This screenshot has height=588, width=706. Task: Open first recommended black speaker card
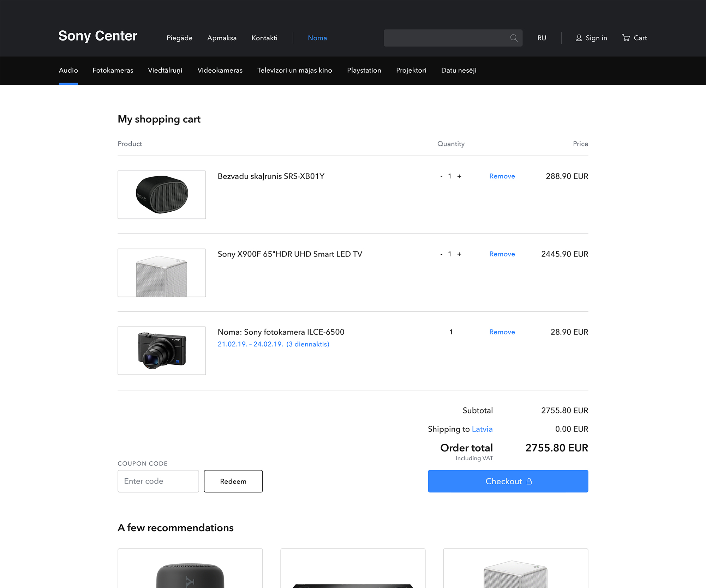[x=190, y=568]
